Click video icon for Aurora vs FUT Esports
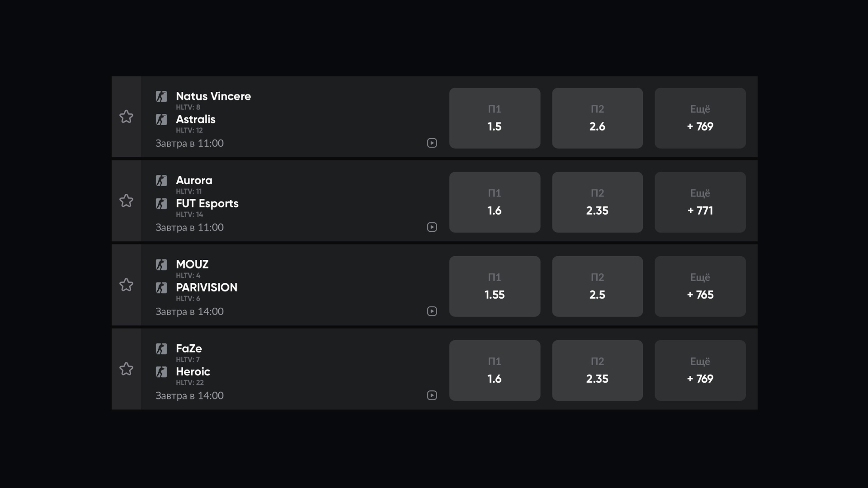The height and width of the screenshot is (488, 868). pyautogui.click(x=432, y=227)
